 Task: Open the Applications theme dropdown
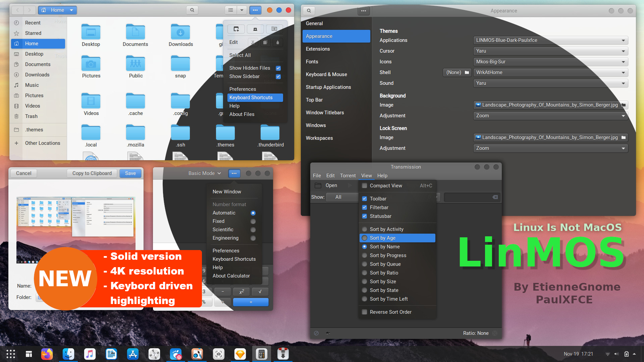pyautogui.click(x=550, y=40)
